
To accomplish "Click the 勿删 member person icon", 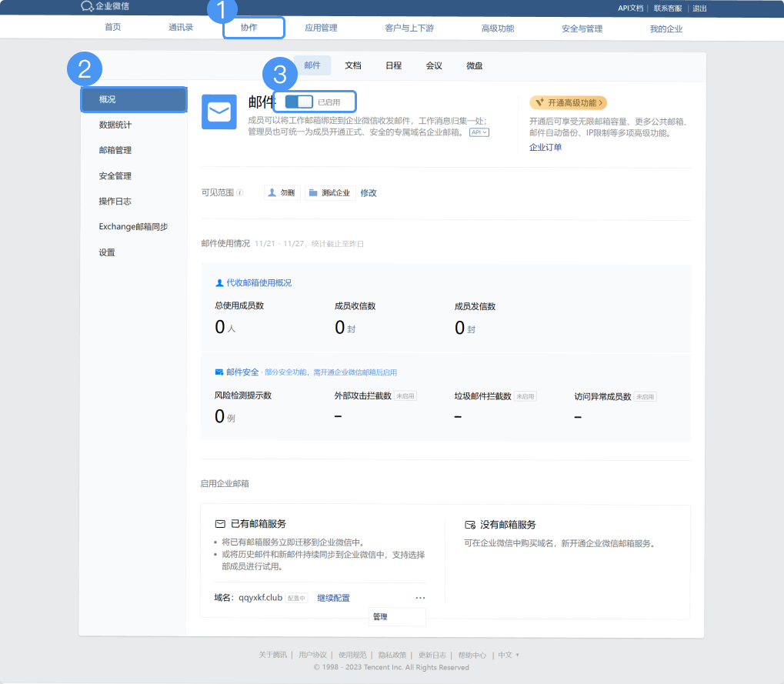I will click(x=272, y=193).
